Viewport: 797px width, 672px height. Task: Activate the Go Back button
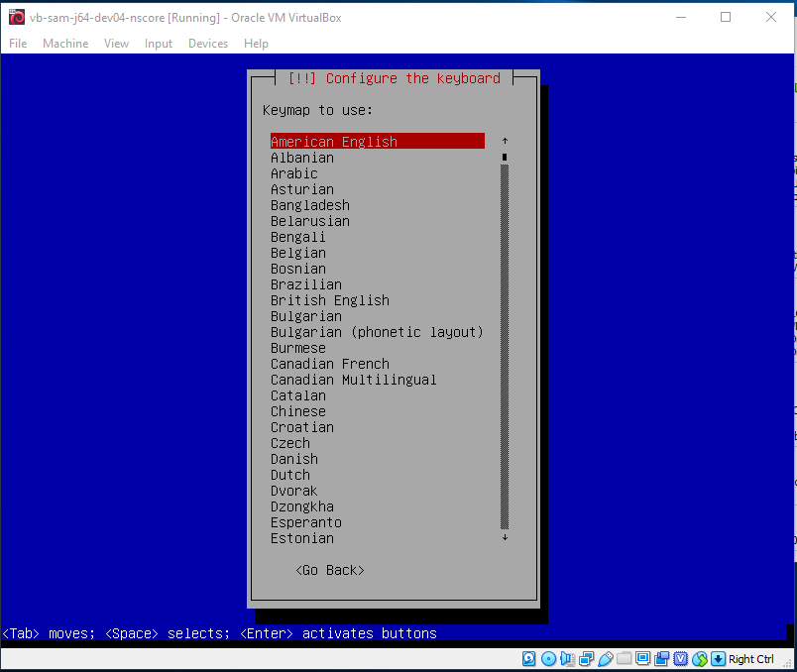(330, 570)
